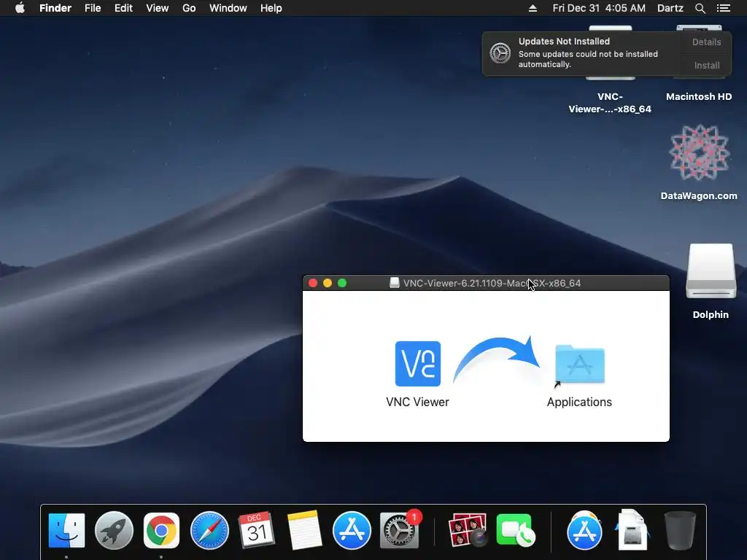Click the date and time in menu bar
Image resolution: width=747 pixels, height=560 pixels.
click(x=599, y=8)
